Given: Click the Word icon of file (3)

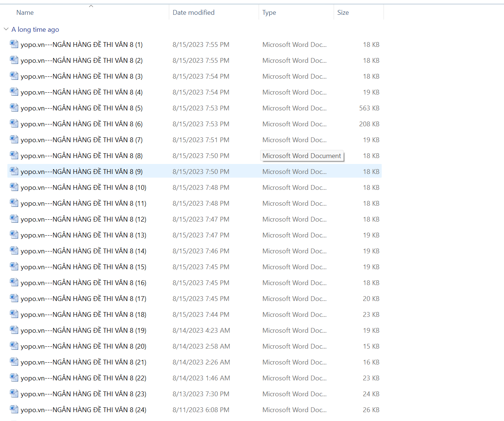Looking at the screenshot, I should click(14, 76).
